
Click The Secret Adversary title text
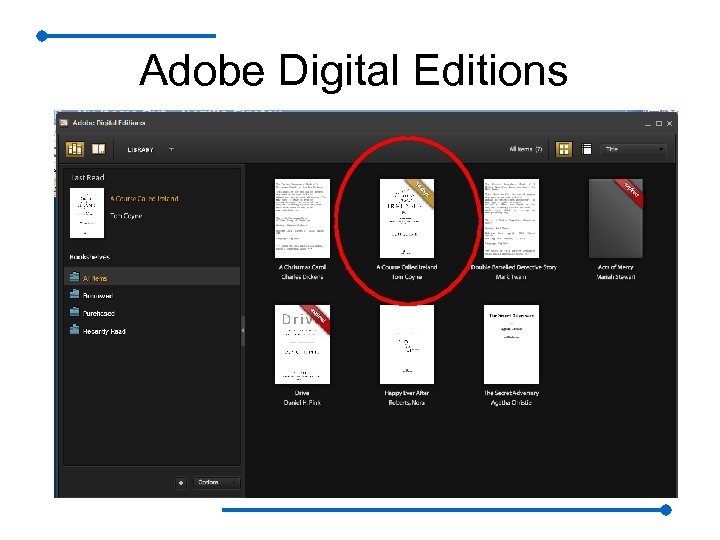512,393
